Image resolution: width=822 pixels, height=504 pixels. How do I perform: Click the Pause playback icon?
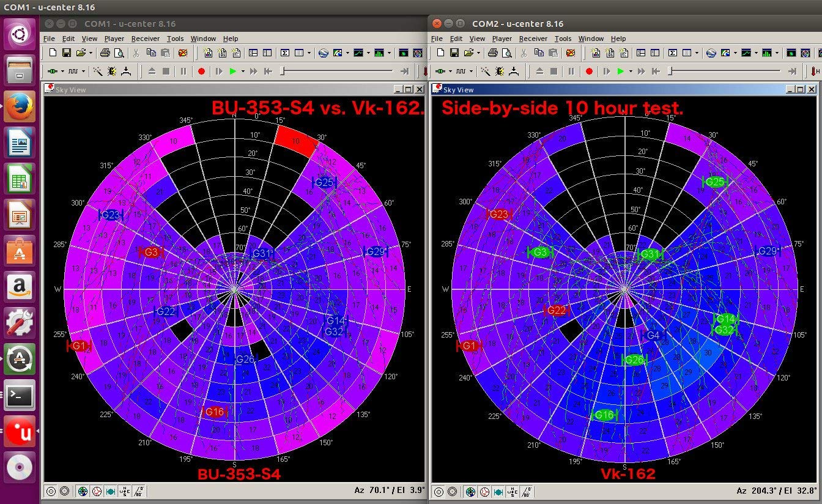[x=183, y=70]
